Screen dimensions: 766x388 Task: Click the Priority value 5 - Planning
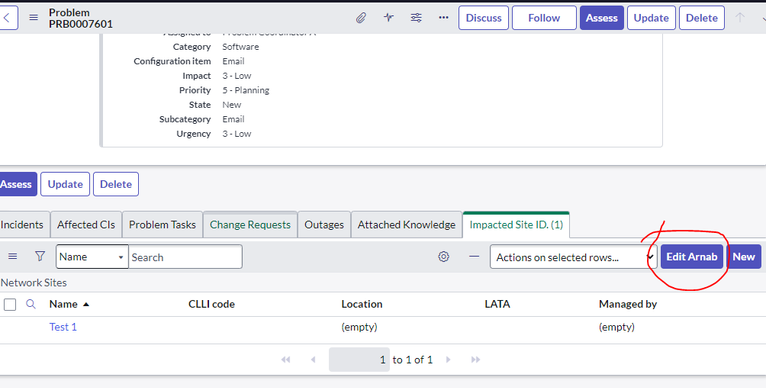click(x=246, y=90)
